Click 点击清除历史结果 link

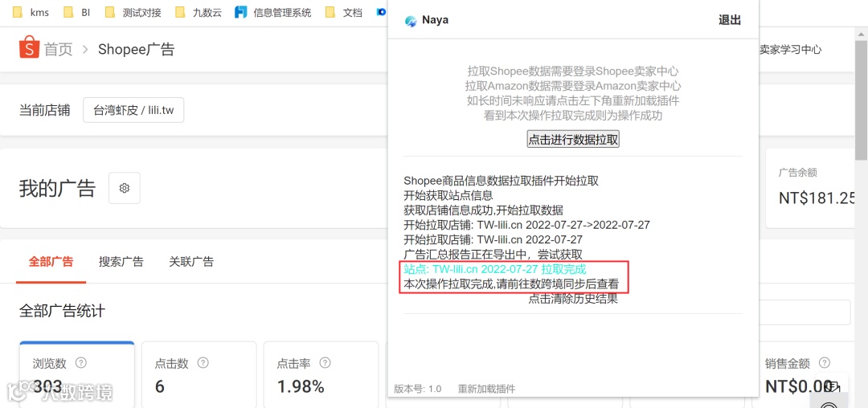pos(573,299)
